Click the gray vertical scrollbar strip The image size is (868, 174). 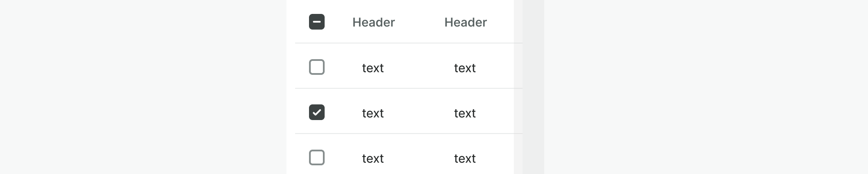click(x=533, y=87)
